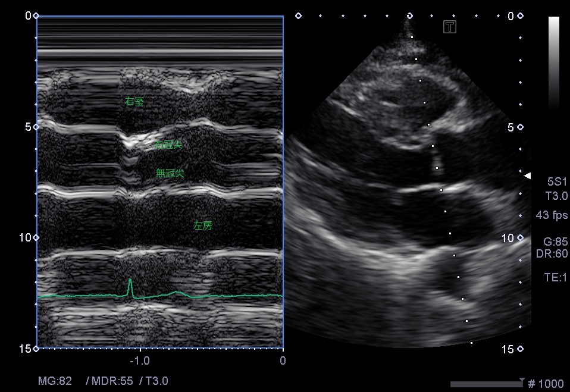This screenshot has height=392, width=570.
Task: Click the -1.0 time axis label
Action: click(x=140, y=360)
